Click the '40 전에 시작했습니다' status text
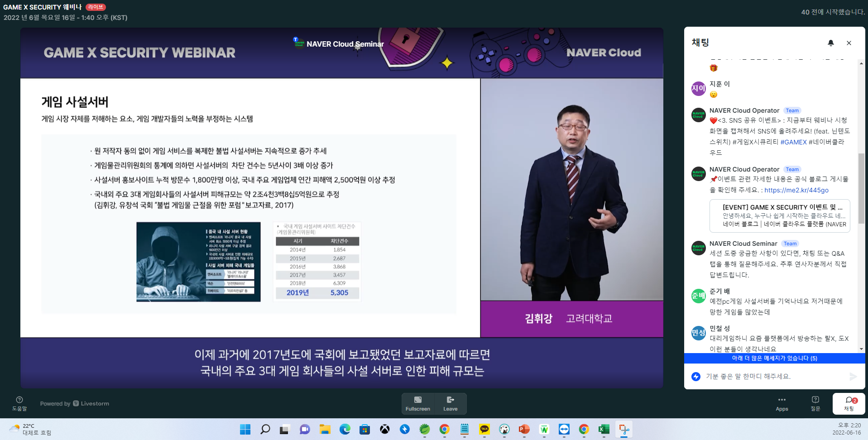This screenshot has height=440, width=868. click(833, 12)
